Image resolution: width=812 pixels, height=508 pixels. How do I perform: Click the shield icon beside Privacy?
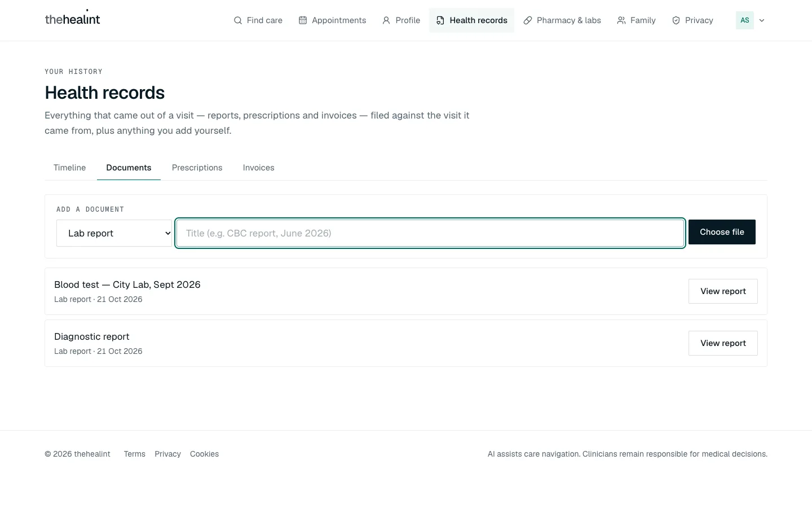676,20
